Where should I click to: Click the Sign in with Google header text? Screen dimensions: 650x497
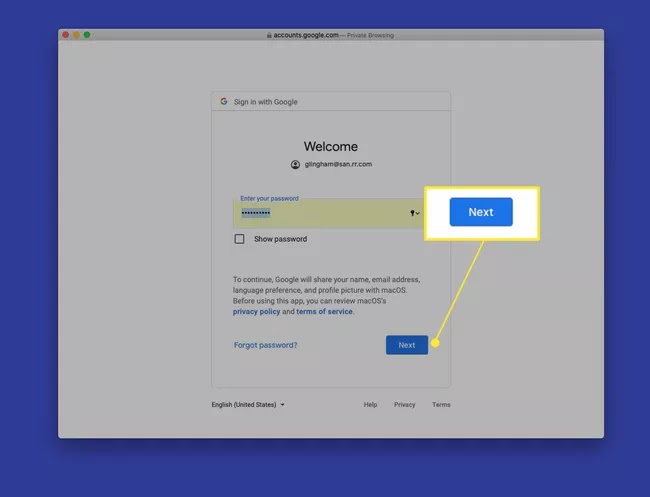265,102
